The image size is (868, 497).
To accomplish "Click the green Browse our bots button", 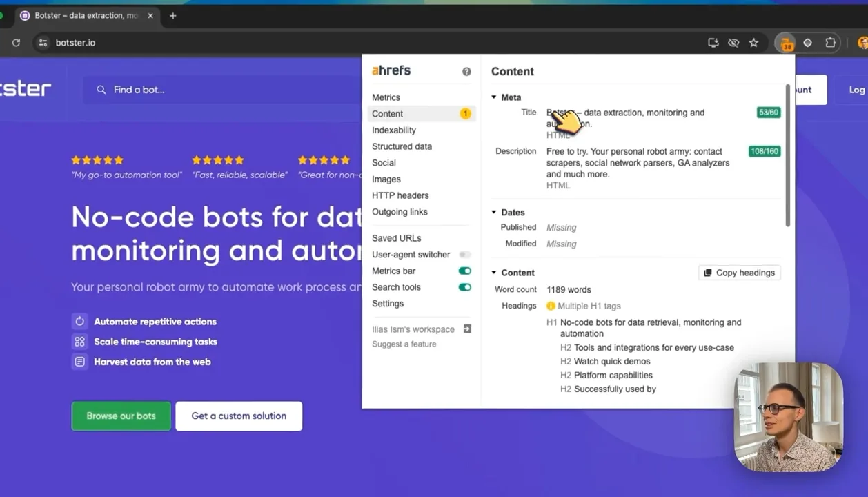I will pyautogui.click(x=121, y=416).
